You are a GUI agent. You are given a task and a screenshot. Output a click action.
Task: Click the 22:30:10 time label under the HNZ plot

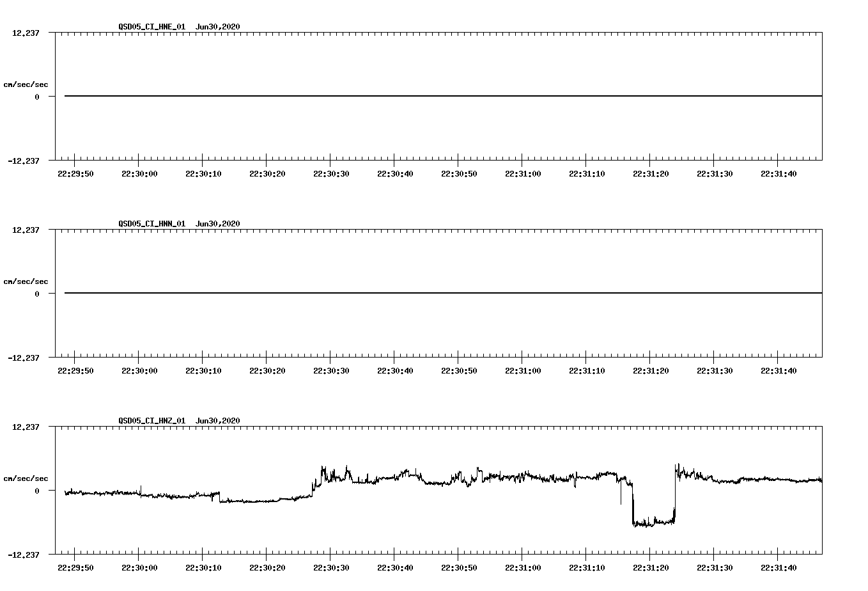pyautogui.click(x=203, y=568)
